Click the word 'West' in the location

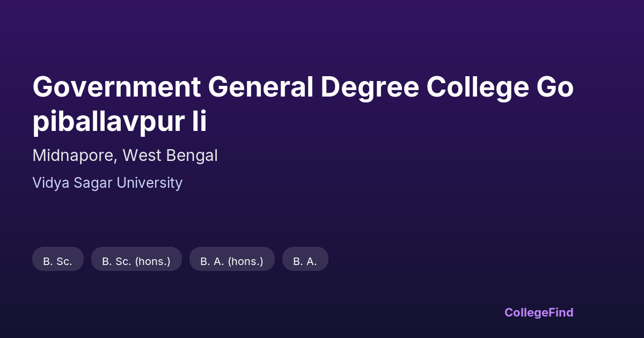point(142,156)
